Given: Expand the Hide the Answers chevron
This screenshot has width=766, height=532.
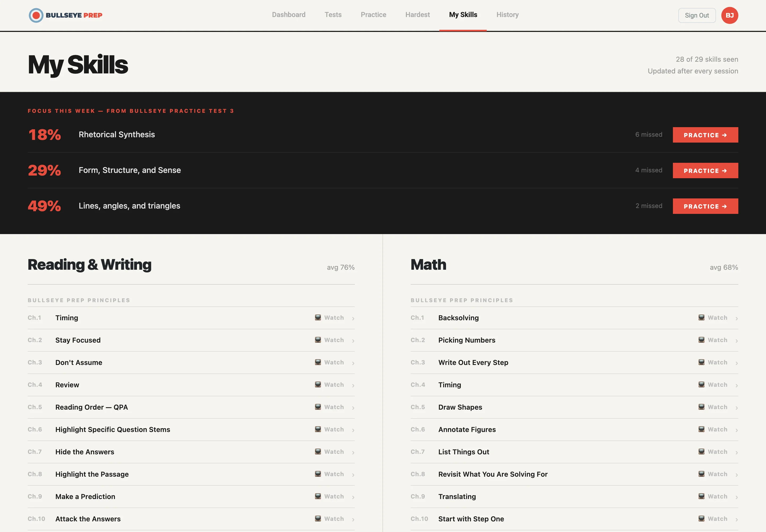Looking at the screenshot, I should [353, 452].
